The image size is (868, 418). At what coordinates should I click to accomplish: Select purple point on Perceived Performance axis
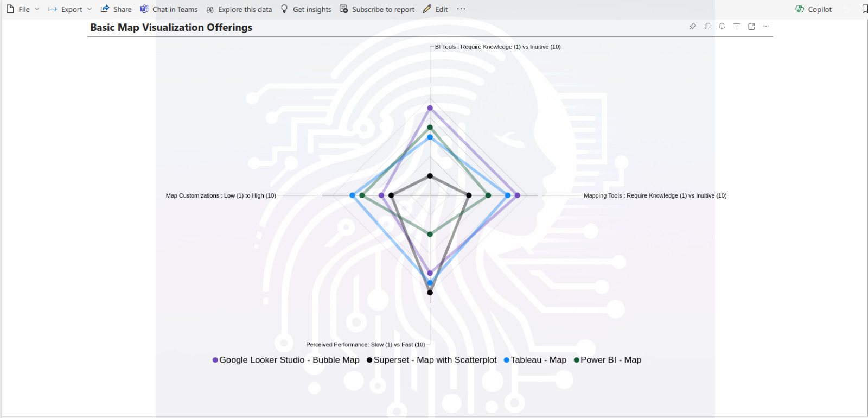click(x=430, y=273)
